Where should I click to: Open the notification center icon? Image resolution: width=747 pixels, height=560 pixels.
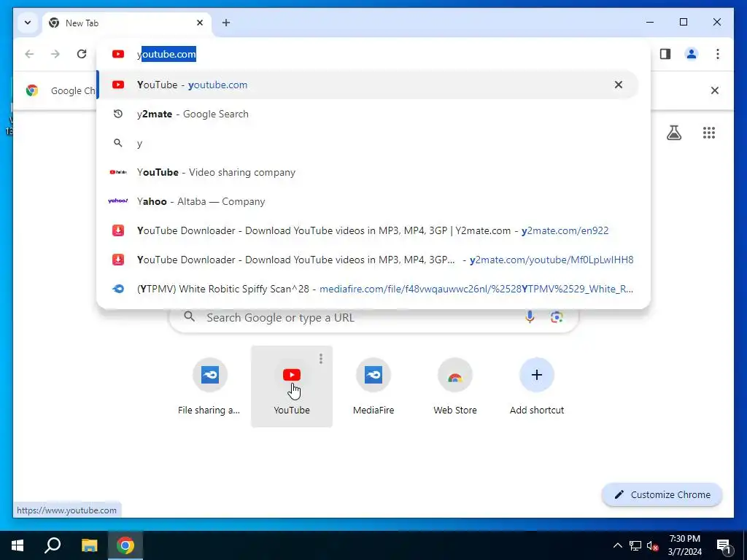[x=724, y=546]
